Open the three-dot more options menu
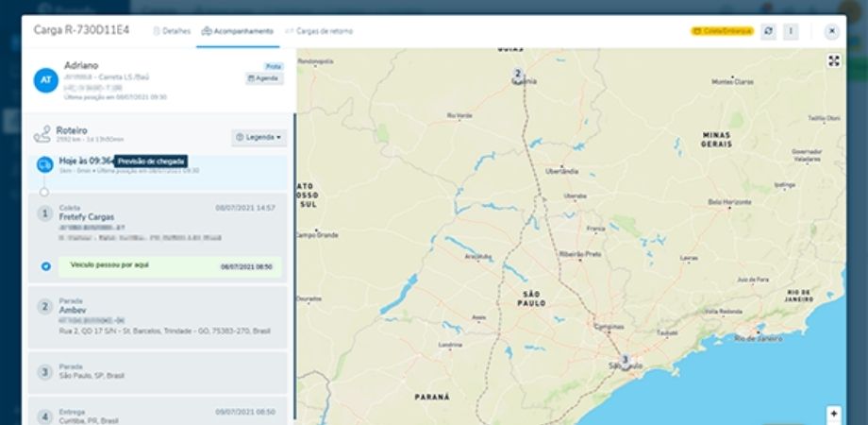The height and width of the screenshot is (425, 868). tap(791, 31)
